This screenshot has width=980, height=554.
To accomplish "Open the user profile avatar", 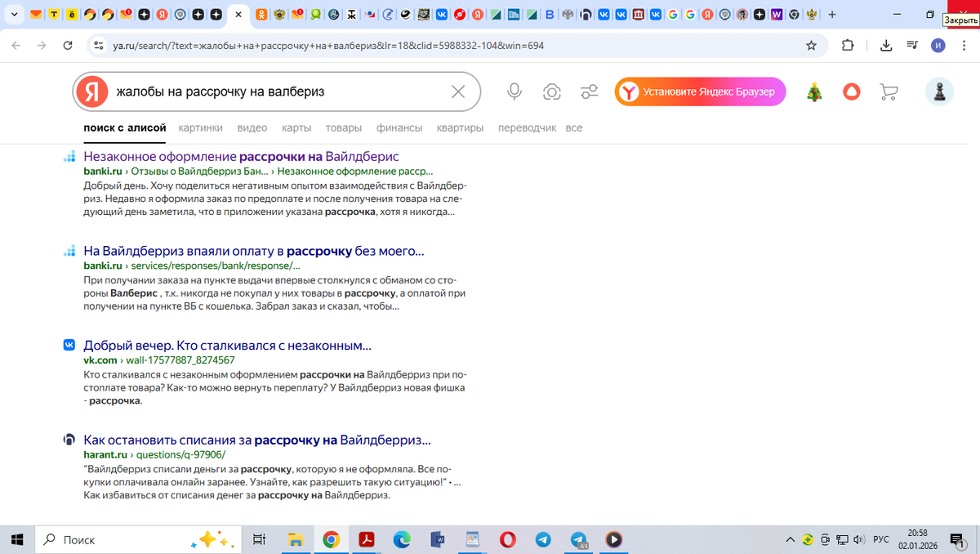I will click(939, 92).
